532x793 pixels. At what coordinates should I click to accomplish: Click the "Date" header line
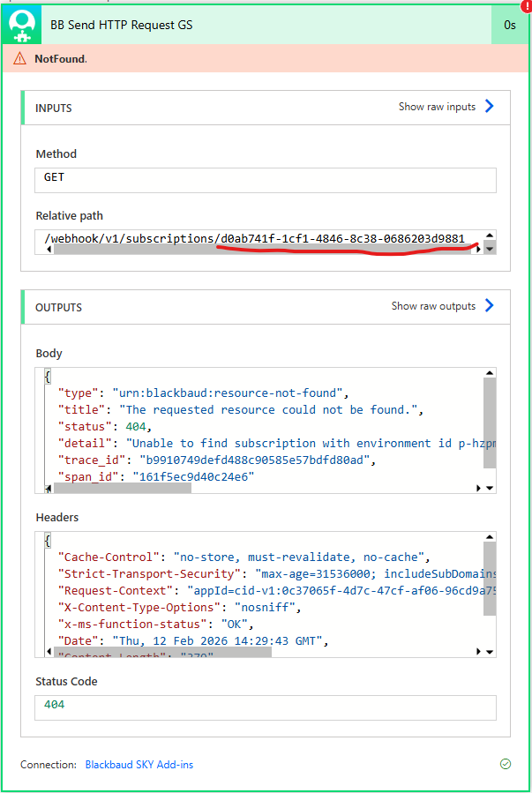[192, 640]
